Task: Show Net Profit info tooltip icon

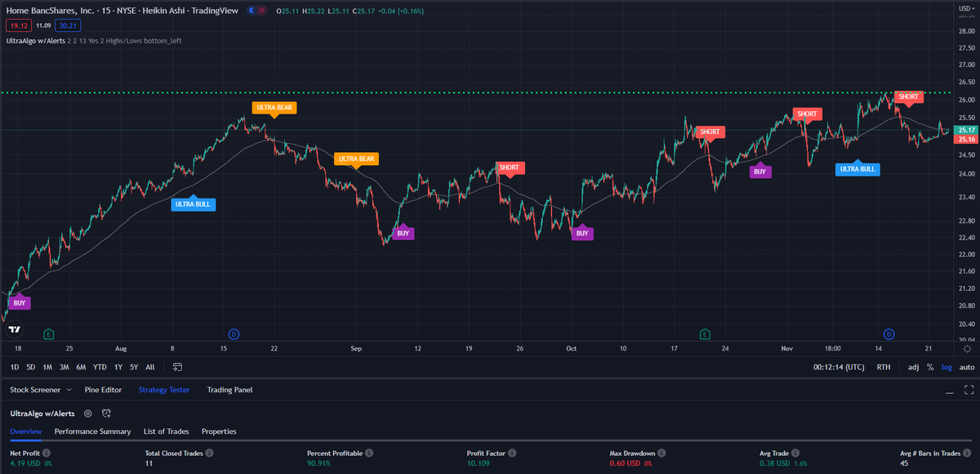Action: [x=47, y=453]
